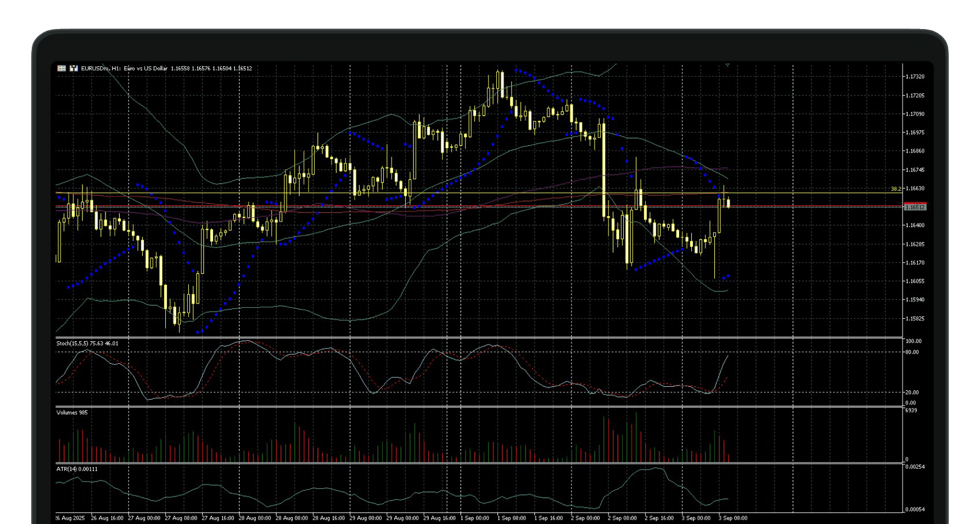Viewport: 980px width, 524px height.
Task: Click the divider between Volumes and ATR panes
Action: click(x=478, y=463)
